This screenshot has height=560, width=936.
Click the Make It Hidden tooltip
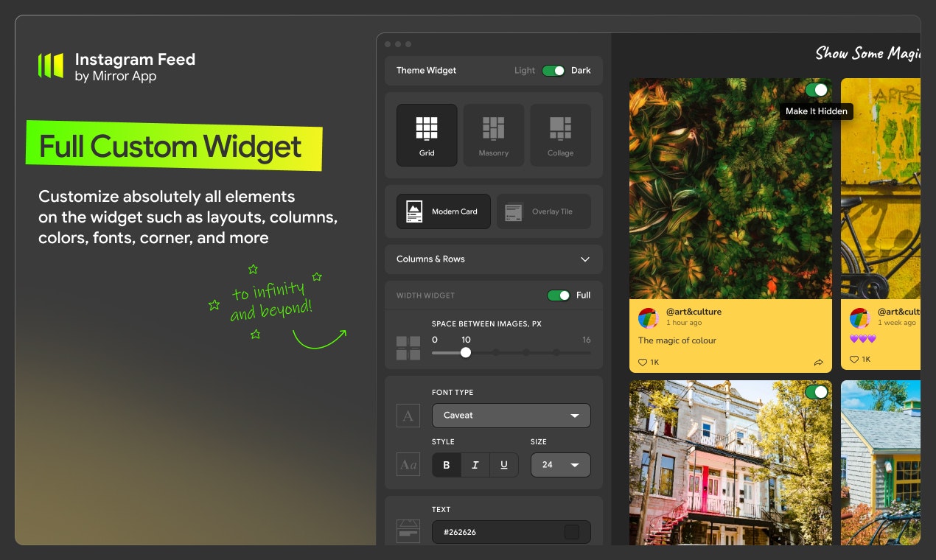coord(817,111)
